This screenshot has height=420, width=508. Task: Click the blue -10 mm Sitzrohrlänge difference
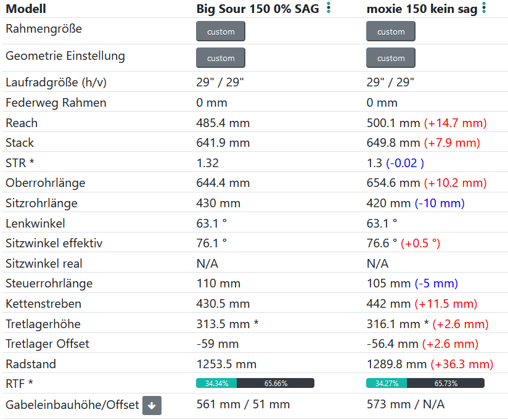coord(440,203)
